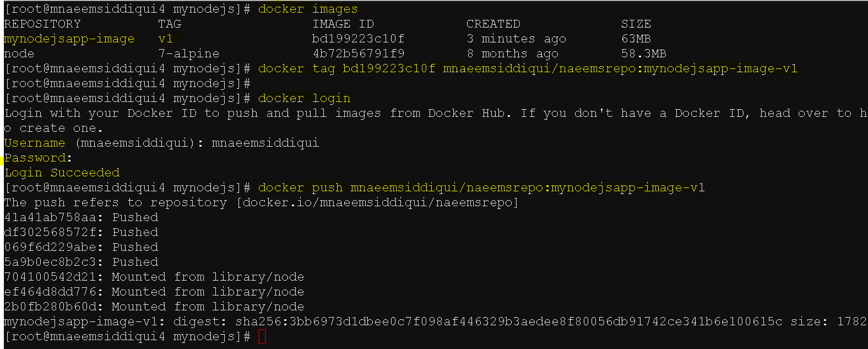The width and height of the screenshot is (868, 349).
Task: Click the node image ID 4b72b56791f9
Action: [358, 53]
